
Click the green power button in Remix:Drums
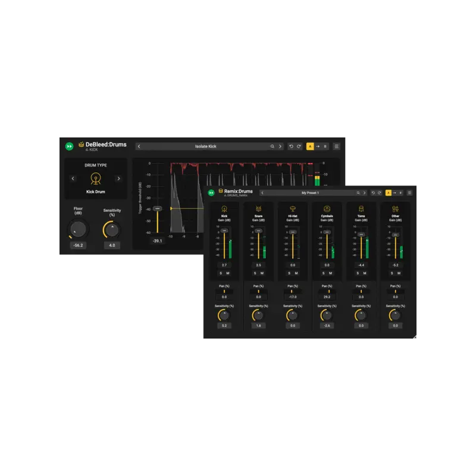pyautogui.click(x=211, y=193)
